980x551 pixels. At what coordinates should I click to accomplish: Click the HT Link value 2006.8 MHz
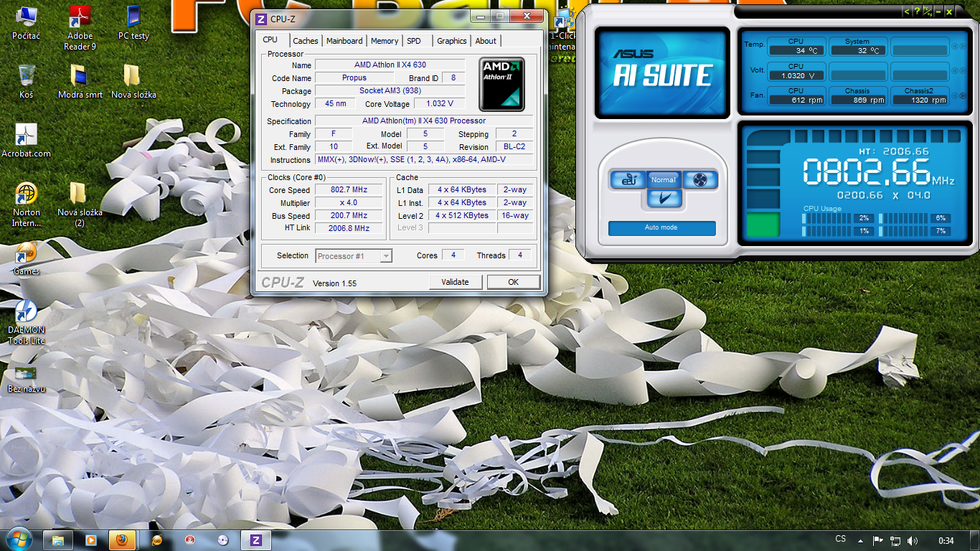[x=349, y=228]
